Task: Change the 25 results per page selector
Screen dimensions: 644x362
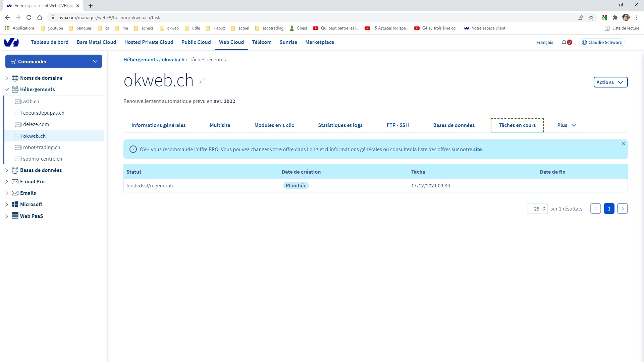Action: point(538,208)
